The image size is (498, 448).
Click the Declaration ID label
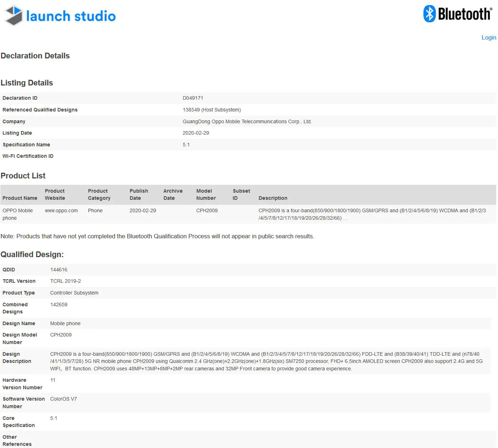point(20,98)
